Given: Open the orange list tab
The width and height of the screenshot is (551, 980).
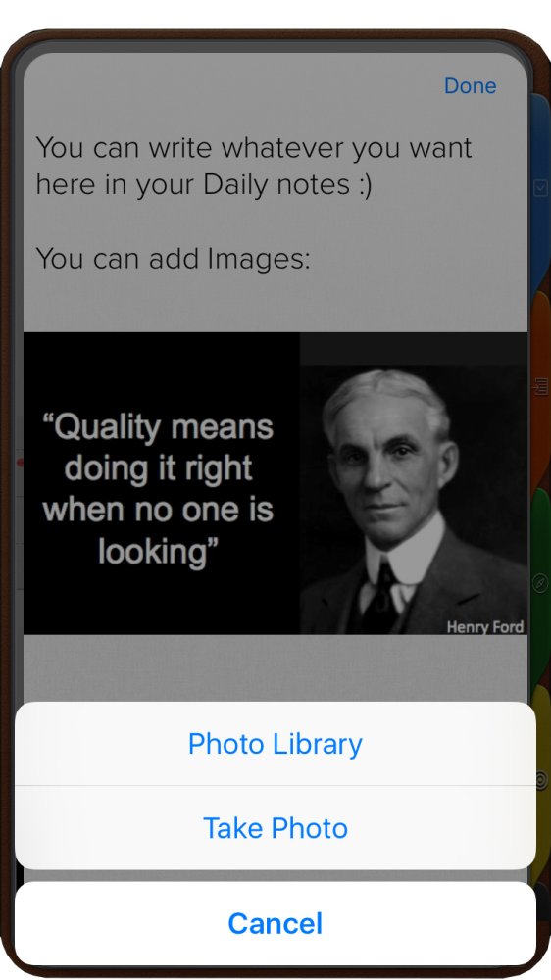Looking at the screenshot, I should pyautogui.click(x=540, y=387).
